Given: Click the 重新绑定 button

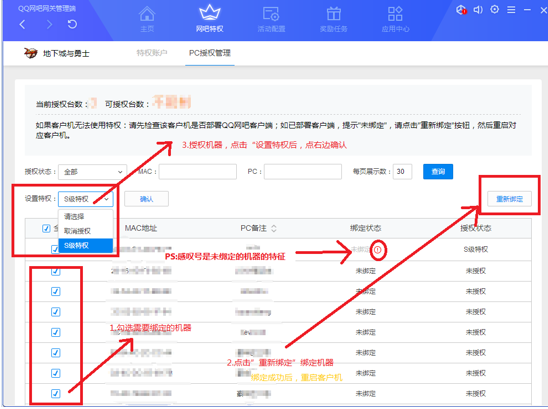Looking at the screenshot, I should click(x=509, y=199).
